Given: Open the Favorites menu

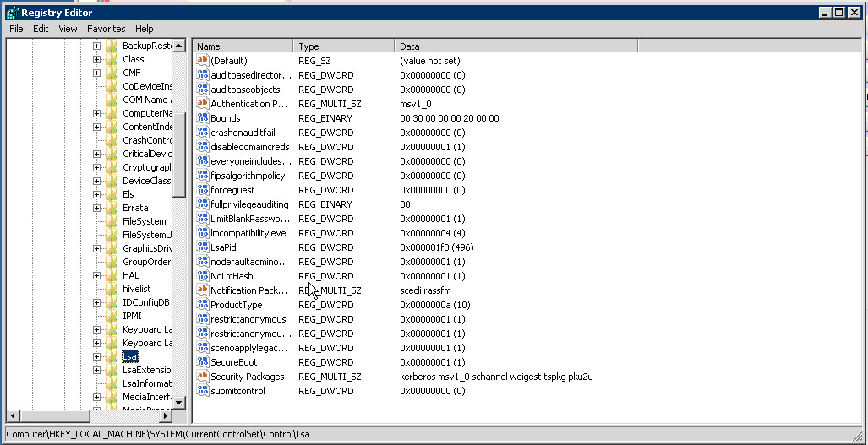Looking at the screenshot, I should pos(106,29).
